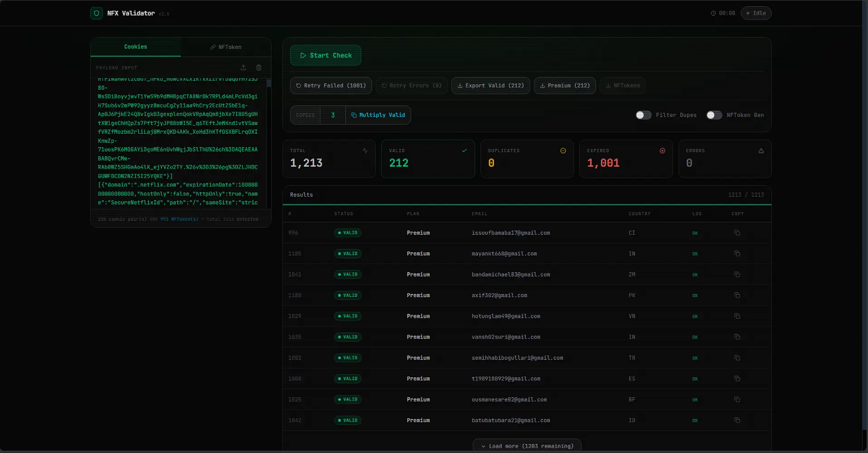Image resolution: width=868 pixels, height=453 pixels.
Task: Click the VALID badge in row 996
Action: [x=348, y=233]
